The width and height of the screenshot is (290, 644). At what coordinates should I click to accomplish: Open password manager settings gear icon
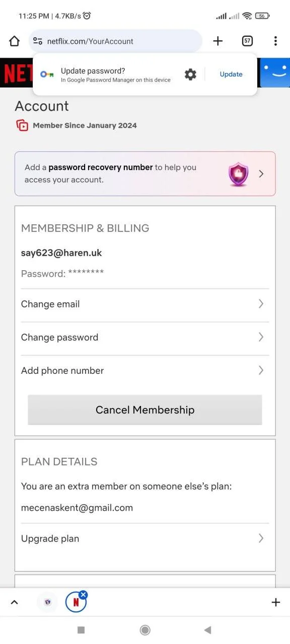click(x=190, y=74)
